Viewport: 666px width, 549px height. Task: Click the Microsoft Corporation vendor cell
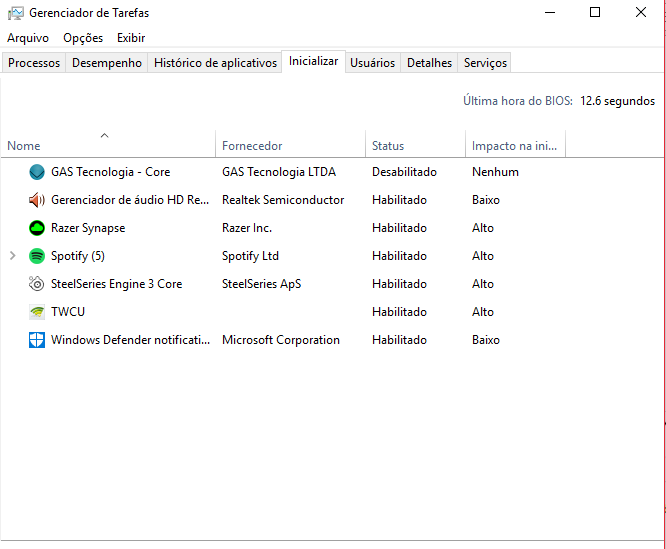(x=281, y=340)
